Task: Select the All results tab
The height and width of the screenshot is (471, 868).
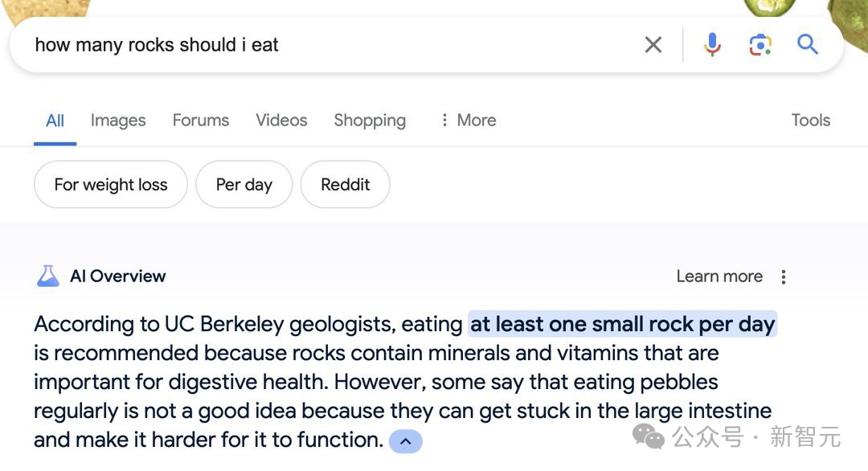Action: click(55, 121)
